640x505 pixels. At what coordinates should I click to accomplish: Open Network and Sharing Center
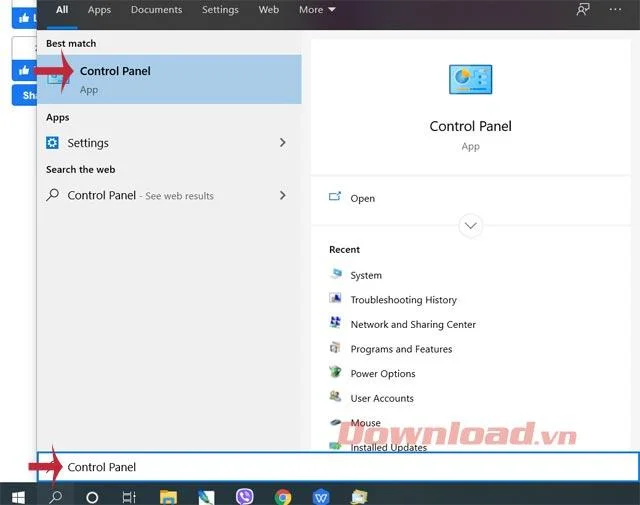click(413, 325)
